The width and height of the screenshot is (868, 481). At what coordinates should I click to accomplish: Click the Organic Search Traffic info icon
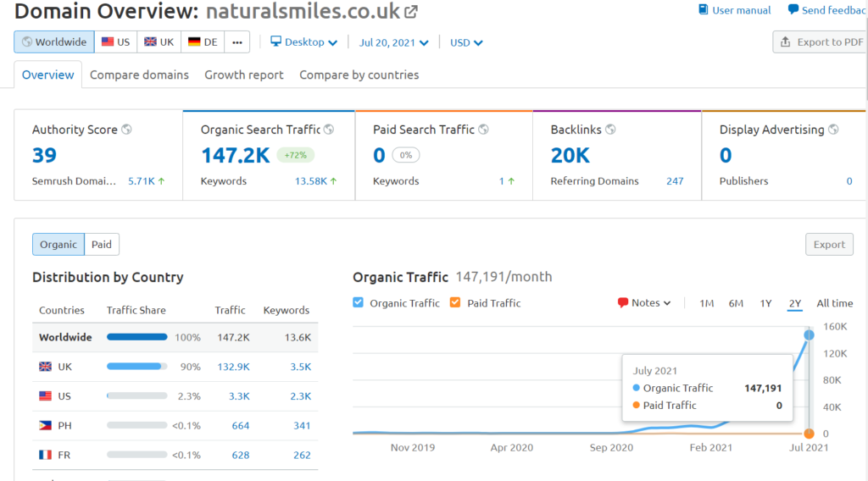pos(329,130)
